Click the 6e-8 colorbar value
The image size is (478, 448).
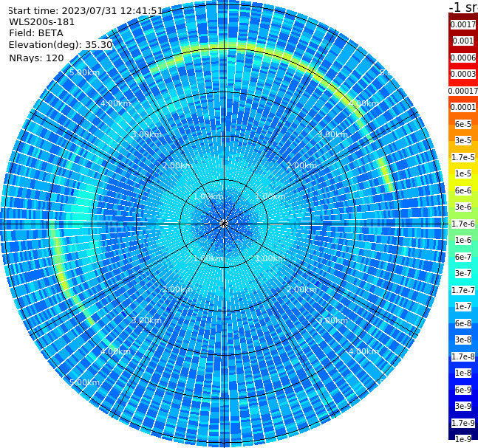coord(463,323)
